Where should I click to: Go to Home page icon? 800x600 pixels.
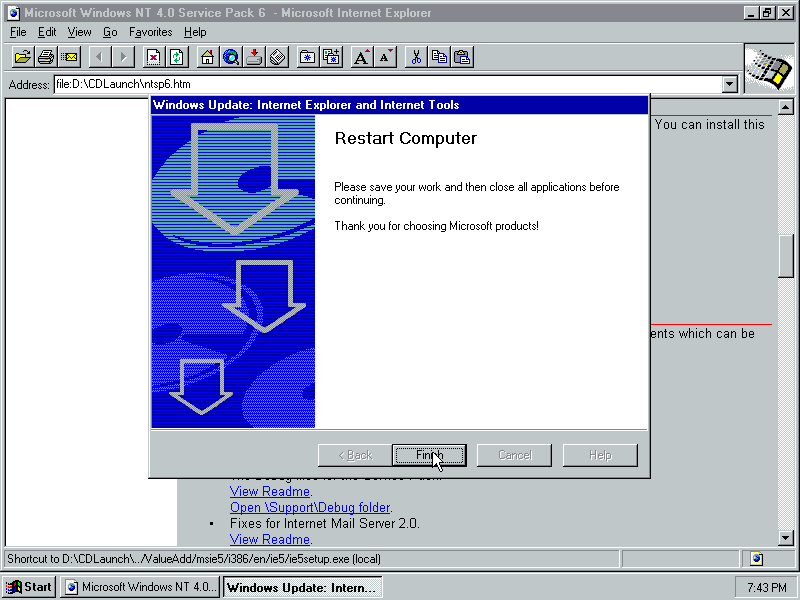(x=207, y=57)
